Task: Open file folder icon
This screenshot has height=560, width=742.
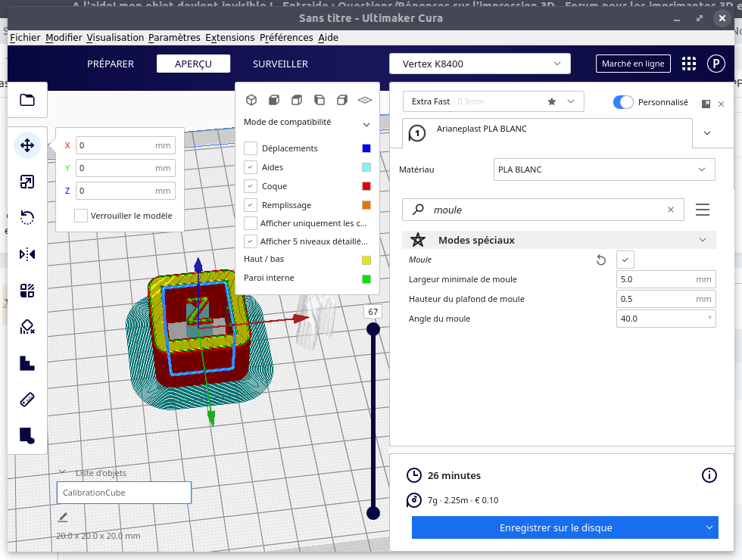Action: click(x=27, y=100)
